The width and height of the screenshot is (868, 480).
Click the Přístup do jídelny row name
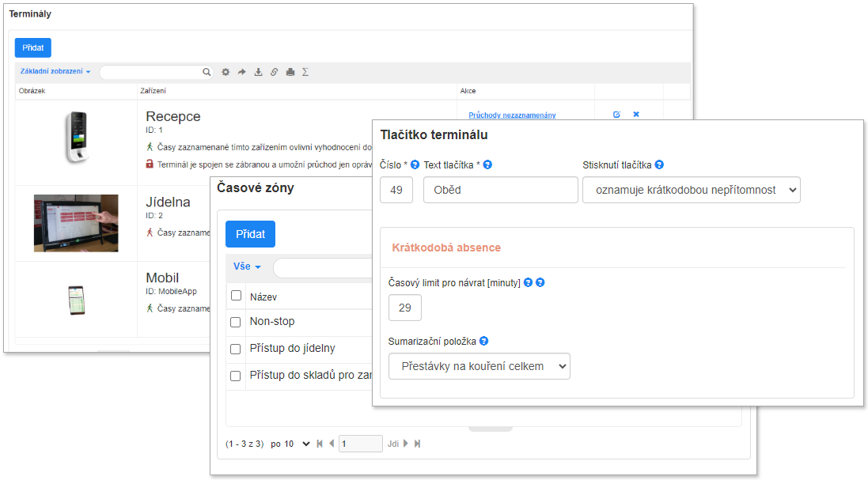point(292,349)
